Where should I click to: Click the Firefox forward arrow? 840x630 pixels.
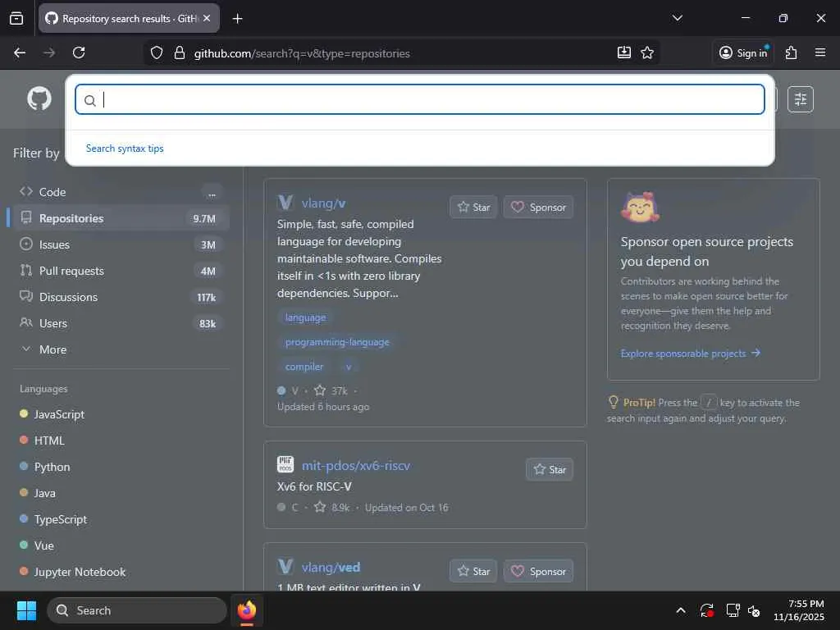coord(49,52)
